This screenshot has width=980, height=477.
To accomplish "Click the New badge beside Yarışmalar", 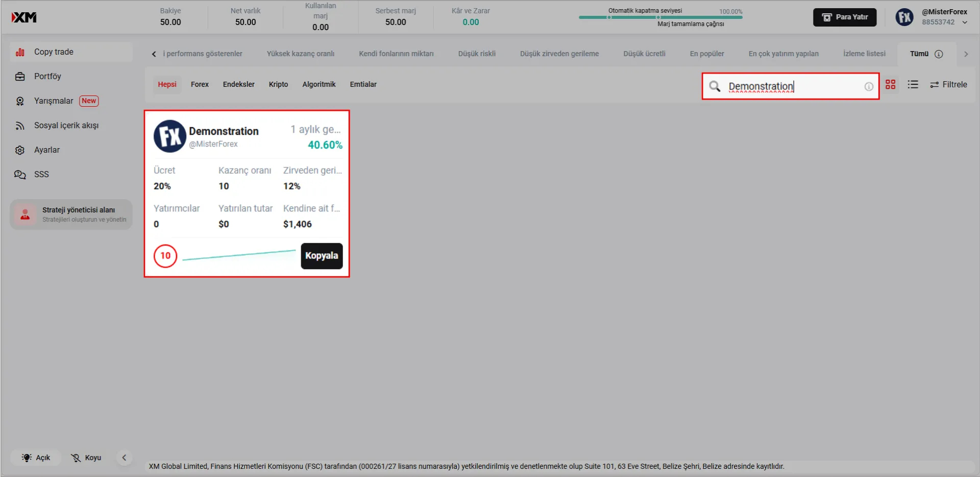I will (x=89, y=101).
